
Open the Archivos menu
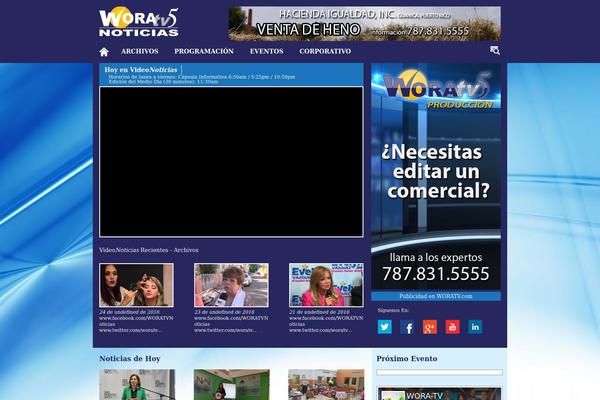pyautogui.click(x=140, y=51)
